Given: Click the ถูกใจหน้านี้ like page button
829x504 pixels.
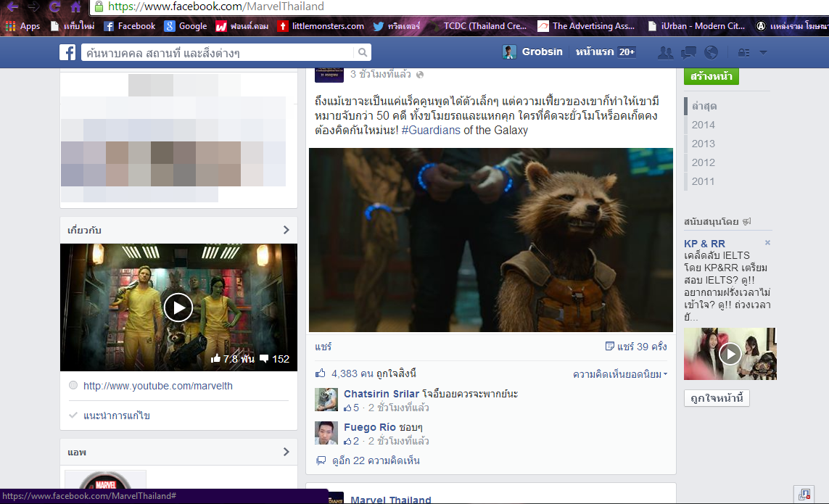Looking at the screenshot, I should [717, 397].
